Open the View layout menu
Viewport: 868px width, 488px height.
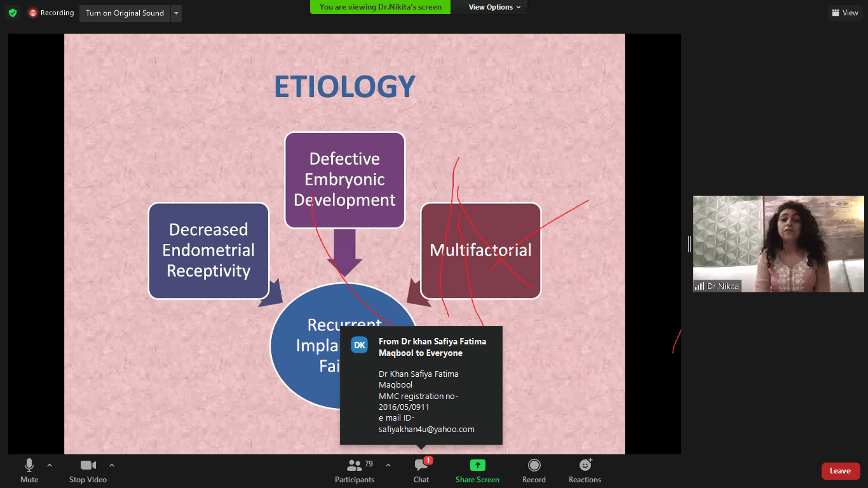[844, 13]
